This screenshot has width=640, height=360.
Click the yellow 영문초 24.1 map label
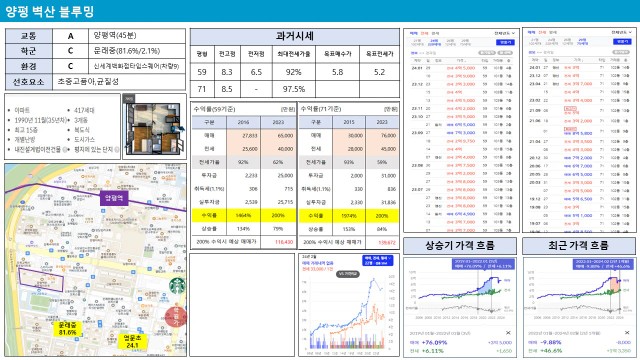pyautogui.click(x=132, y=342)
